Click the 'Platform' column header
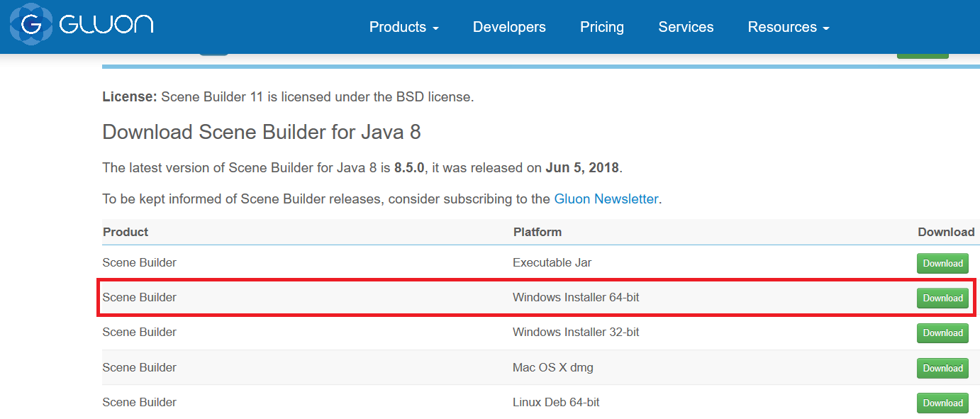This screenshot has width=980, height=419. 538,232
